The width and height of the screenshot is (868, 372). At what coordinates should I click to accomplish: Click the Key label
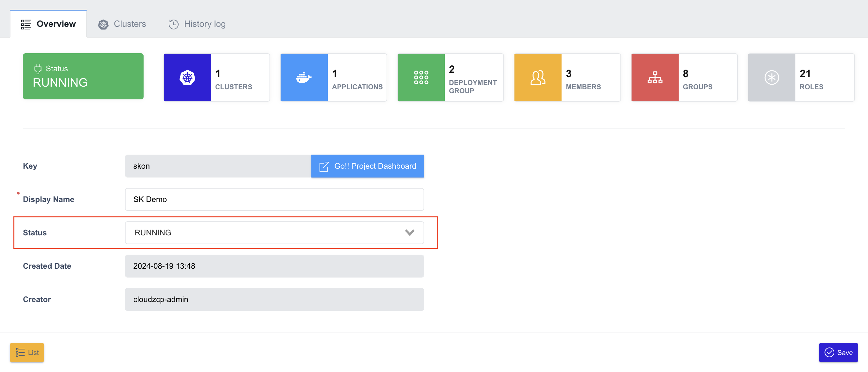coord(30,166)
